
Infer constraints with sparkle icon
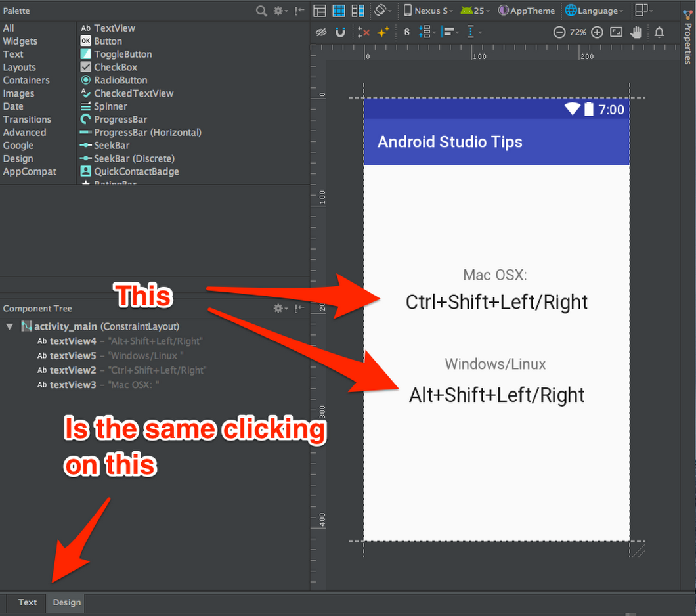point(383,32)
